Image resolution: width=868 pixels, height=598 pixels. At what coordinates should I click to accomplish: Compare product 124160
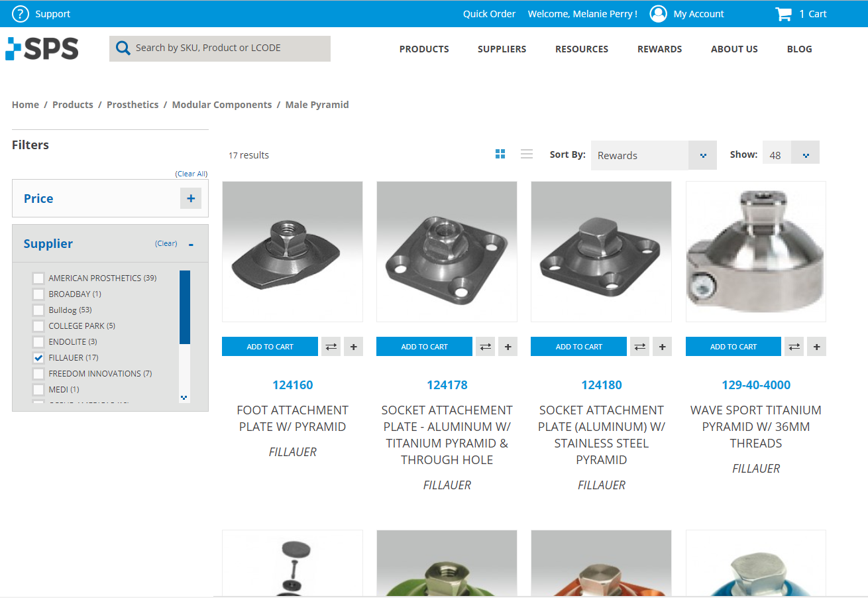(331, 347)
